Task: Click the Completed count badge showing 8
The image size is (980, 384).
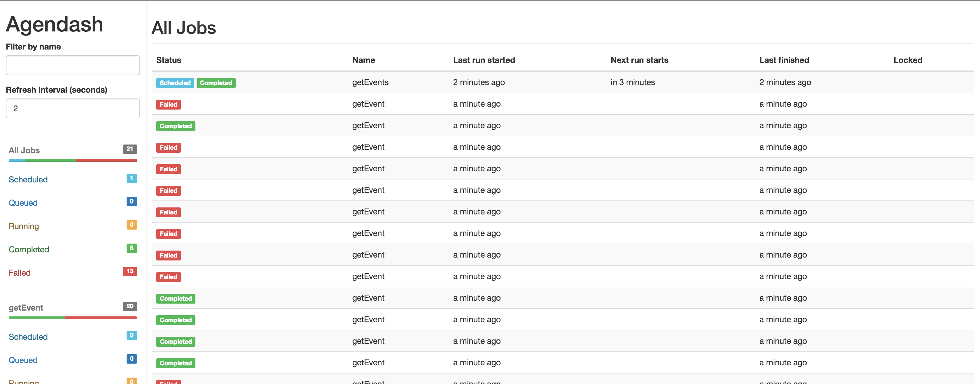Action: pyautogui.click(x=131, y=249)
